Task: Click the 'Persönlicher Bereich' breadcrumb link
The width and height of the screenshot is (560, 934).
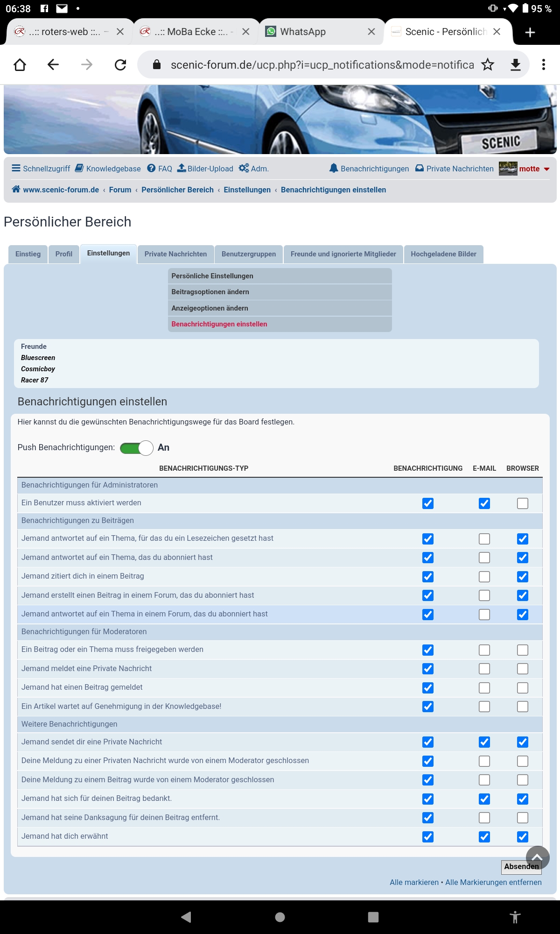Action: [177, 190]
